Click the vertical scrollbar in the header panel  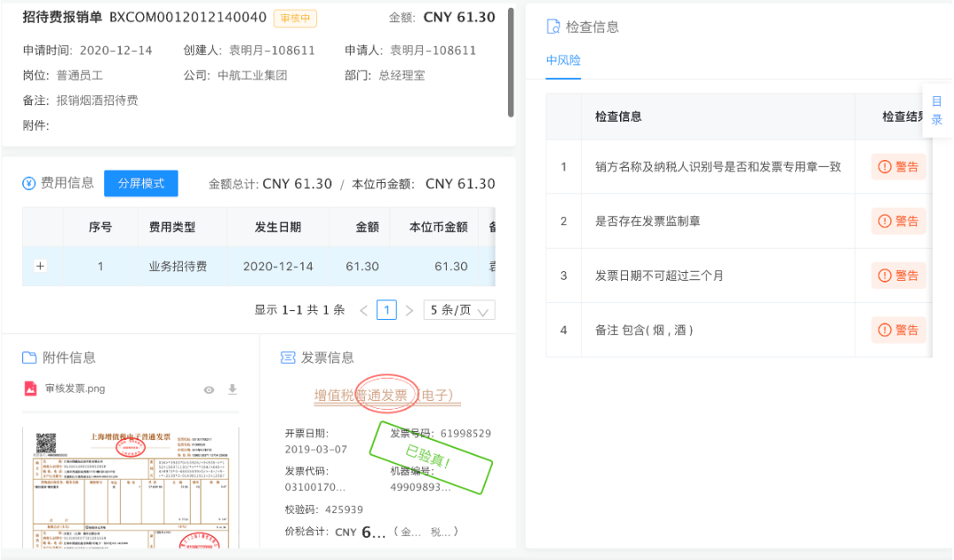pos(511,62)
